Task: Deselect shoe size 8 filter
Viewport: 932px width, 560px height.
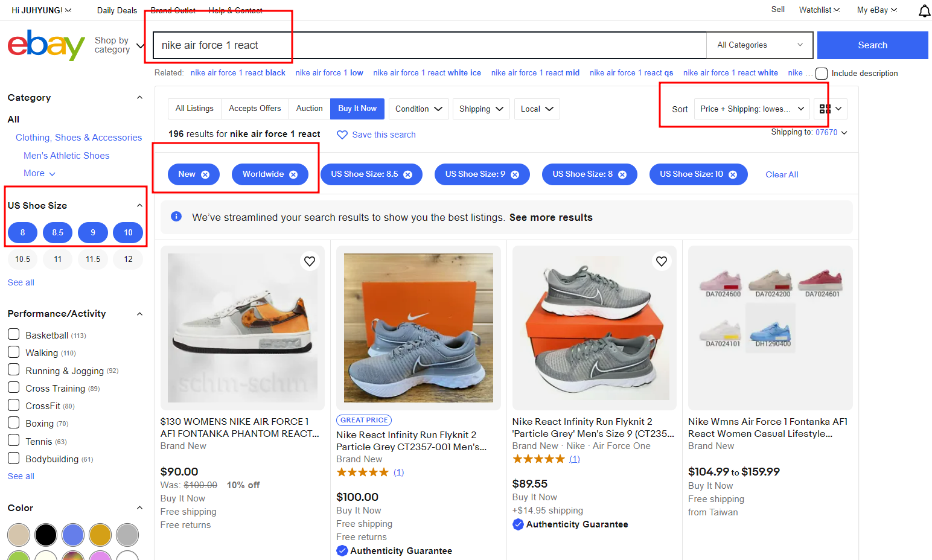Action: tap(23, 232)
